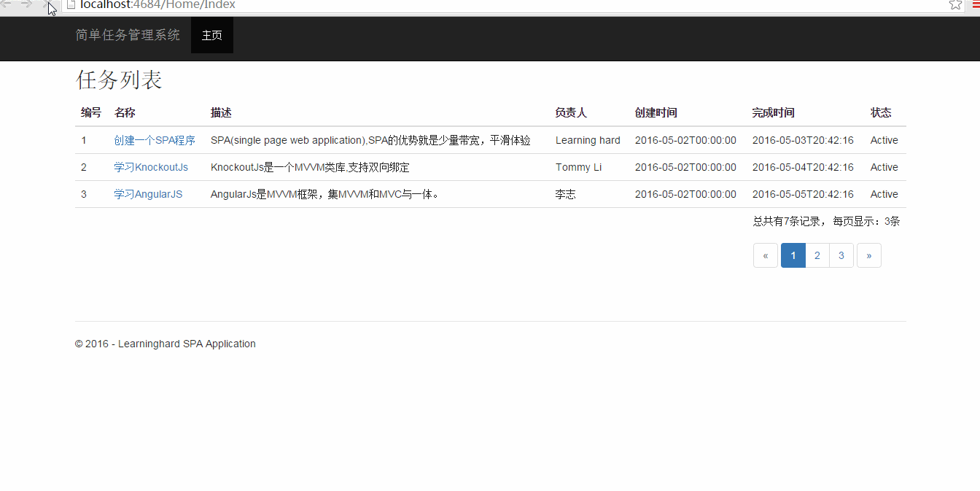Click the description KnockoutJs是一个MVVM类库
The height and width of the screenshot is (491, 980).
click(310, 167)
